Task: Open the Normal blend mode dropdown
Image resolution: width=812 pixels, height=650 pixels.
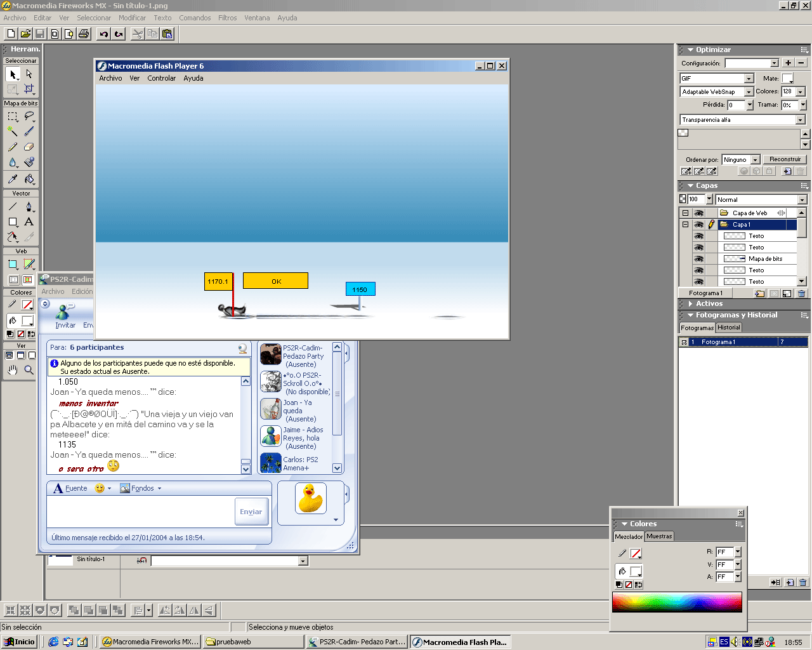Action: coord(802,200)
